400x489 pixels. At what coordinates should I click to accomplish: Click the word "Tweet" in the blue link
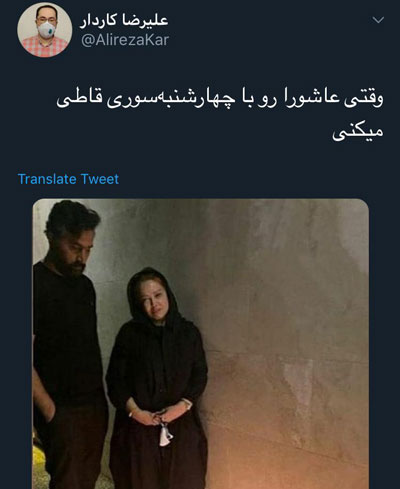coord(100,179)
